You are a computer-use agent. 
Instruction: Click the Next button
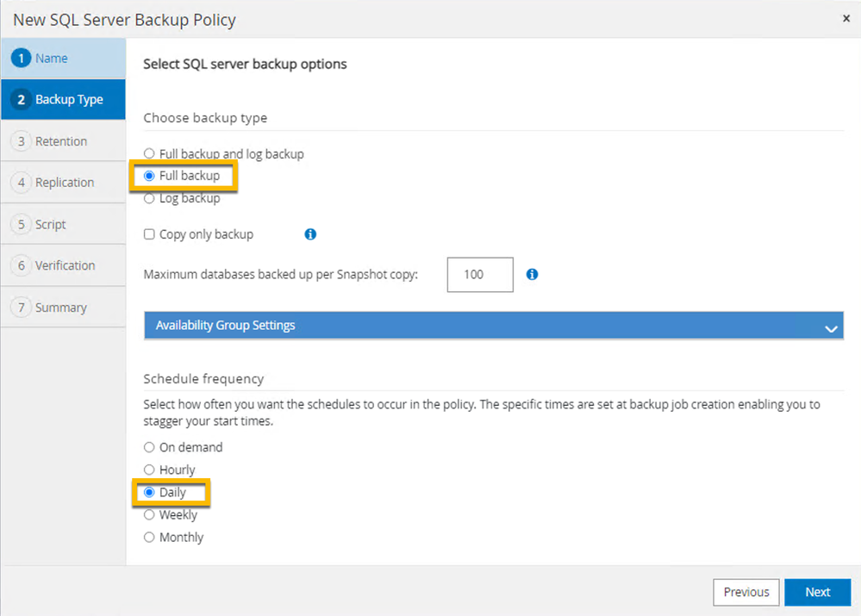tap(817, 592)
